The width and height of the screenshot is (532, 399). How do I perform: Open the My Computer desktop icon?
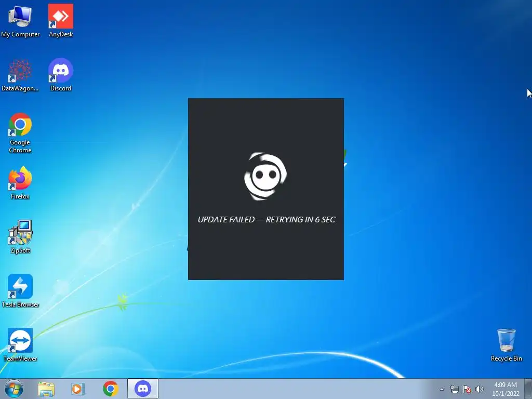pos(20,21)
